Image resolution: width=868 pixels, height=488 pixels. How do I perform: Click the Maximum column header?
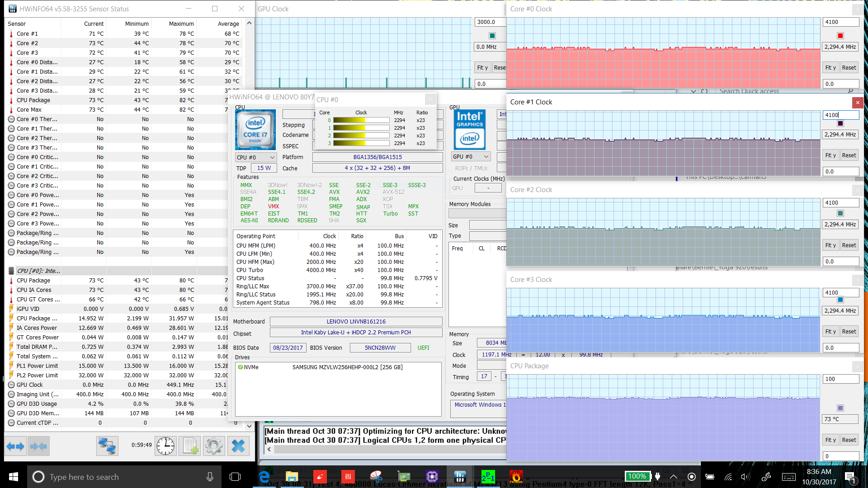(181, 23)
